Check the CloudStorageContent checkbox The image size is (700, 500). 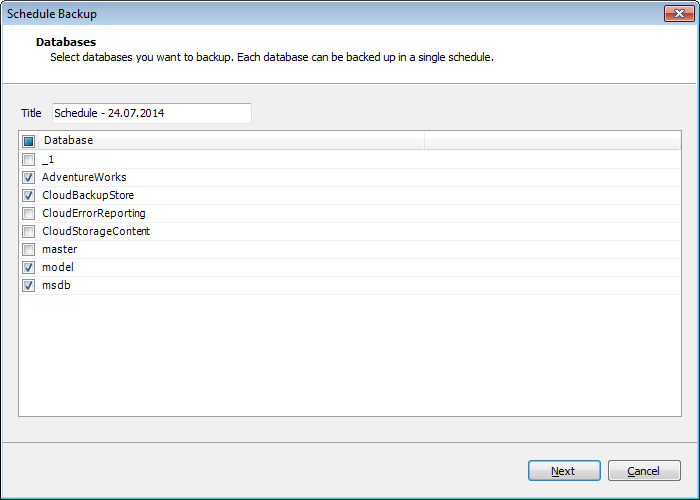[29, 231]
